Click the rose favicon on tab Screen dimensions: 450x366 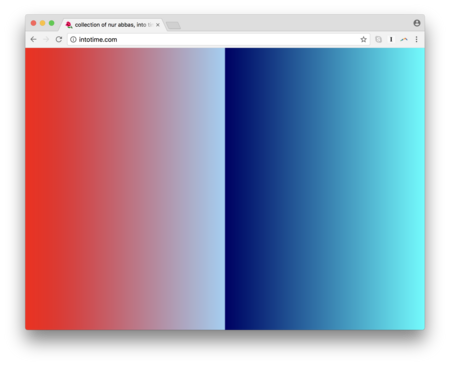click(x=69, y=25)
